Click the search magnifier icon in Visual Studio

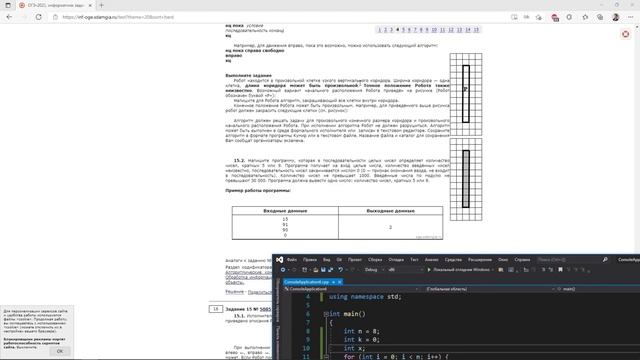pos(605,260)
